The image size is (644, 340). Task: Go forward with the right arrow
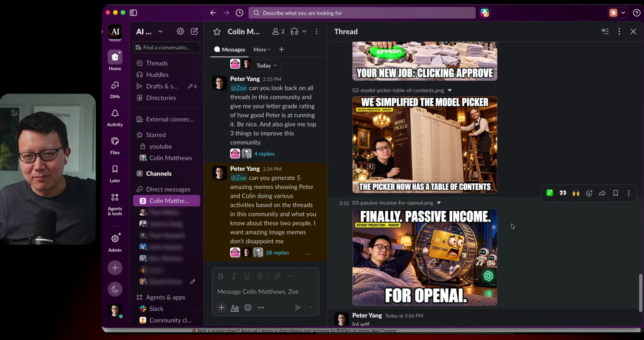pyautogui.click(x=226, y=13)
